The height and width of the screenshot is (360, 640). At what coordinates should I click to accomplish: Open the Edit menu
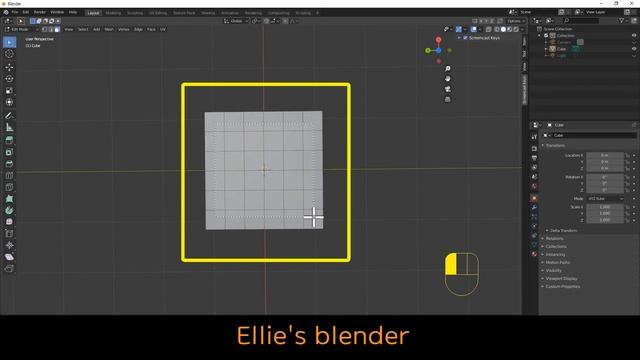point(26,12)
